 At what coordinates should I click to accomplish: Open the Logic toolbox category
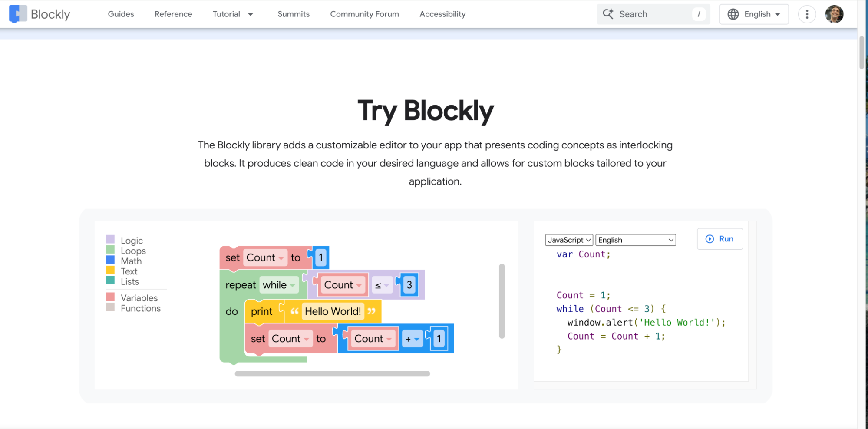132,241
